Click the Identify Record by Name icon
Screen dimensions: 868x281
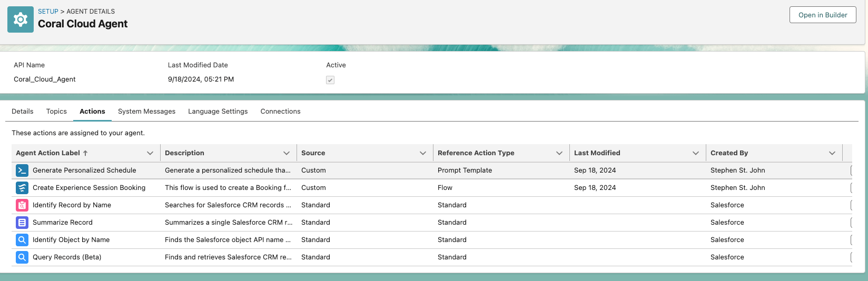[x=22, y=205]
